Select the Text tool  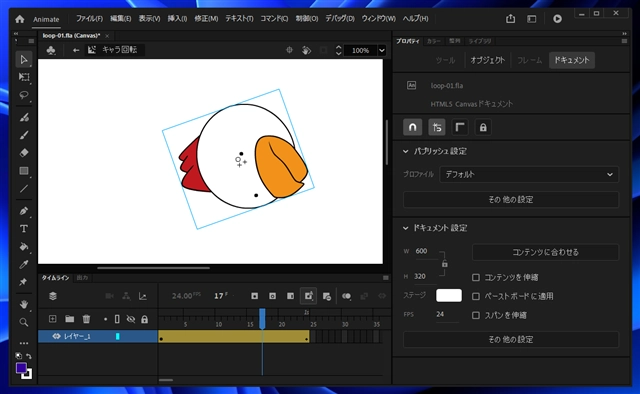[x=24, y=229]
